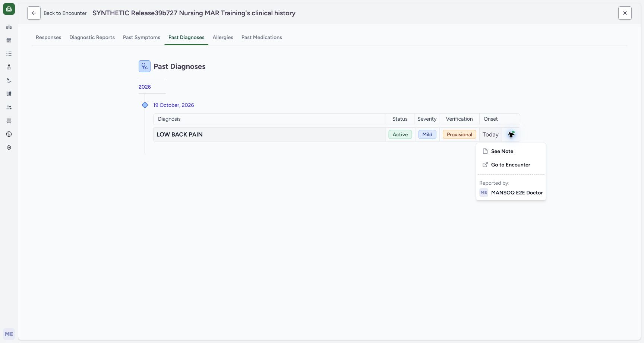This screenshot has width=644, height=343.
Task: Select the Diagnostic Reports tab
Action: click(x=92, y=37)
